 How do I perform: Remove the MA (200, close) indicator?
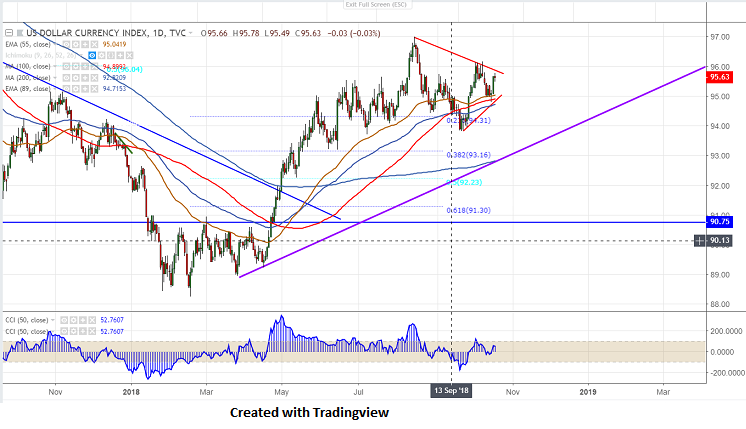click(x=94, y=78)
